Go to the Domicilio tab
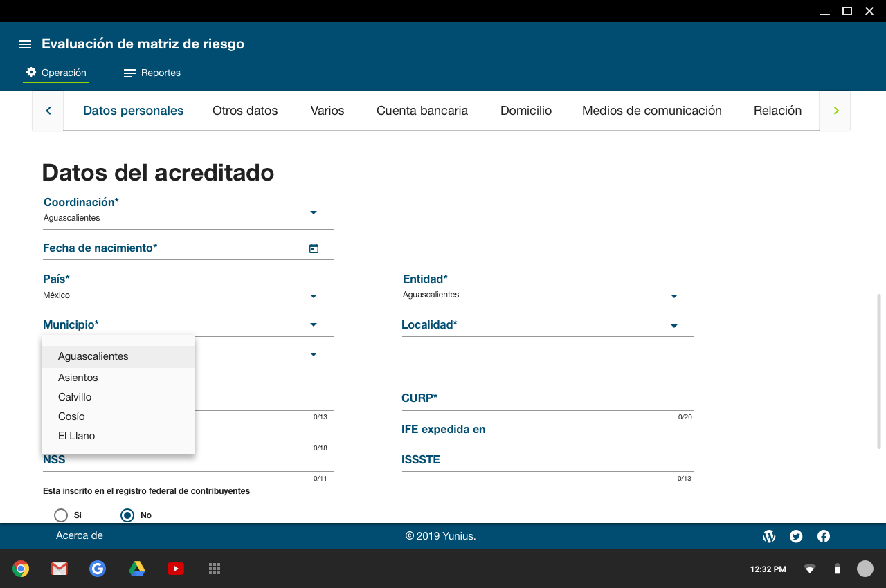The image size is (886, 588). [525, 111]
